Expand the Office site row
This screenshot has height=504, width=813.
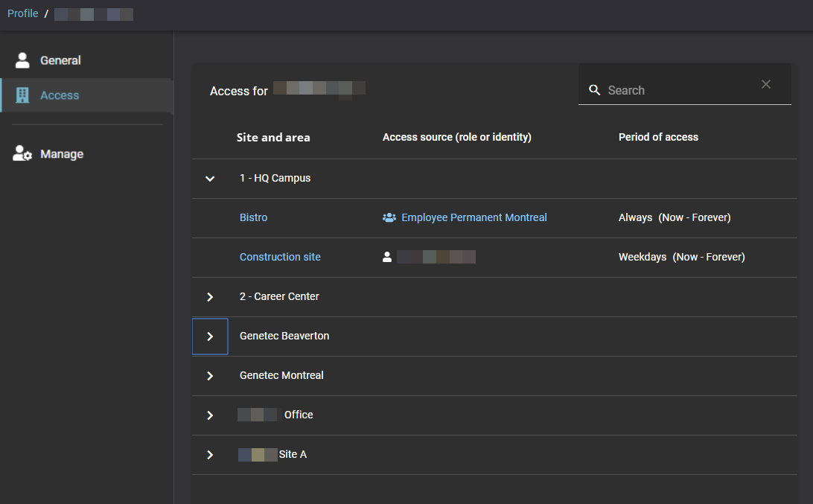[x=210, y=415]
